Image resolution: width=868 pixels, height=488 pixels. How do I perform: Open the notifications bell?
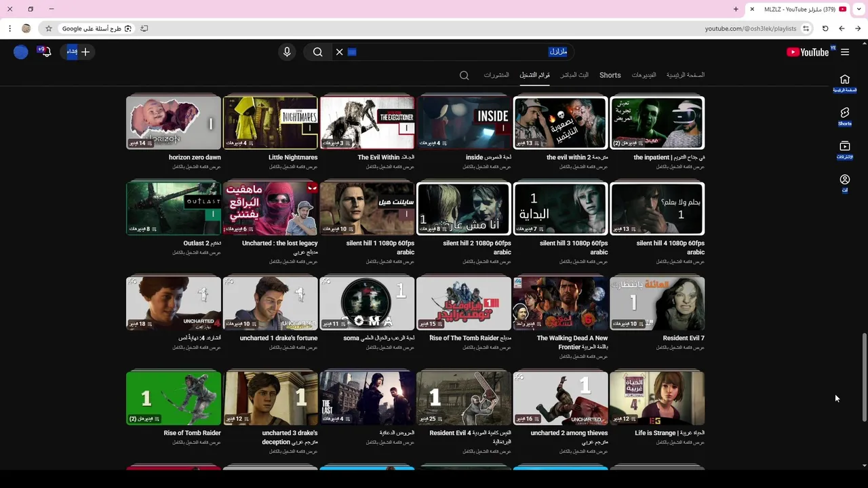46,52
